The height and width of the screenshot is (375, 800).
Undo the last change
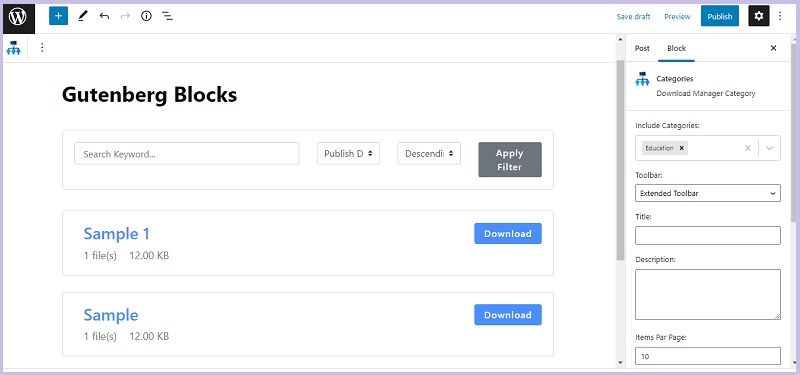(x=105, y=16)
